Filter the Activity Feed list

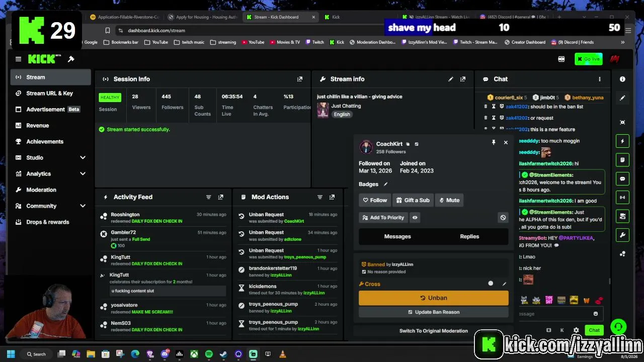point(208,197)
